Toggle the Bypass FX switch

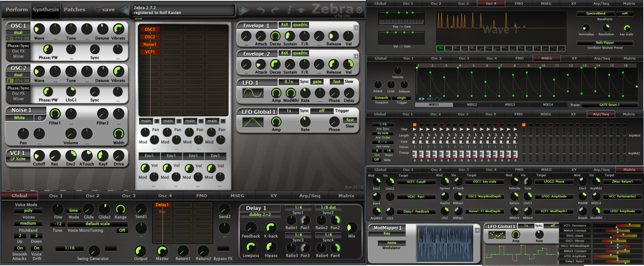(223, 248)
